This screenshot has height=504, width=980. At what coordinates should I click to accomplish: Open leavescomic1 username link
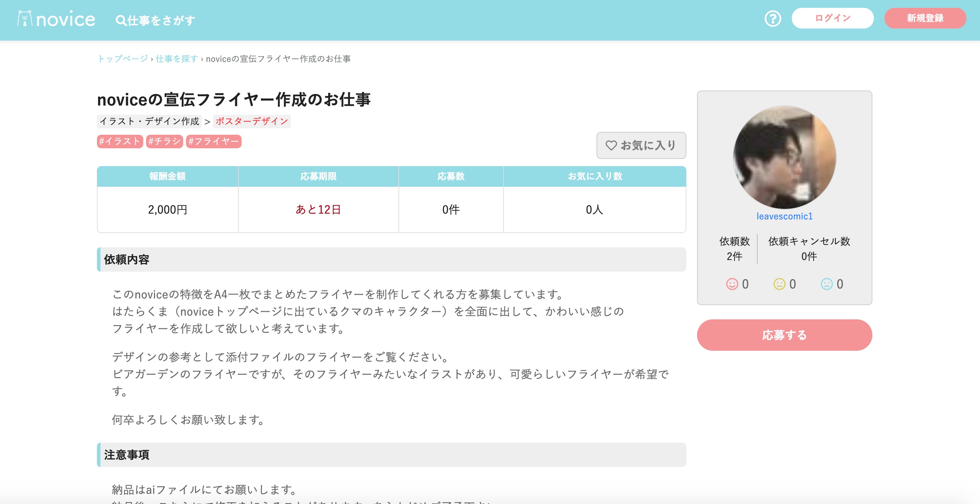coord(784,216)
